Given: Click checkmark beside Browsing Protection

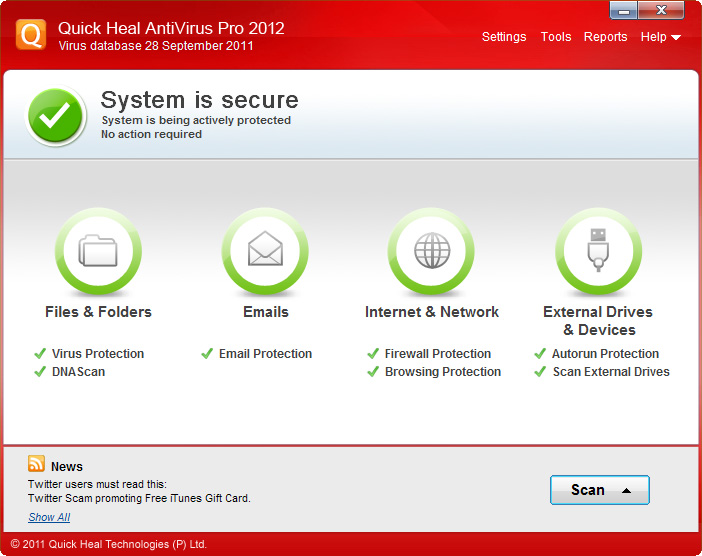Looking at the screenshot, I should pyautogui.click(x=373, y=372).
